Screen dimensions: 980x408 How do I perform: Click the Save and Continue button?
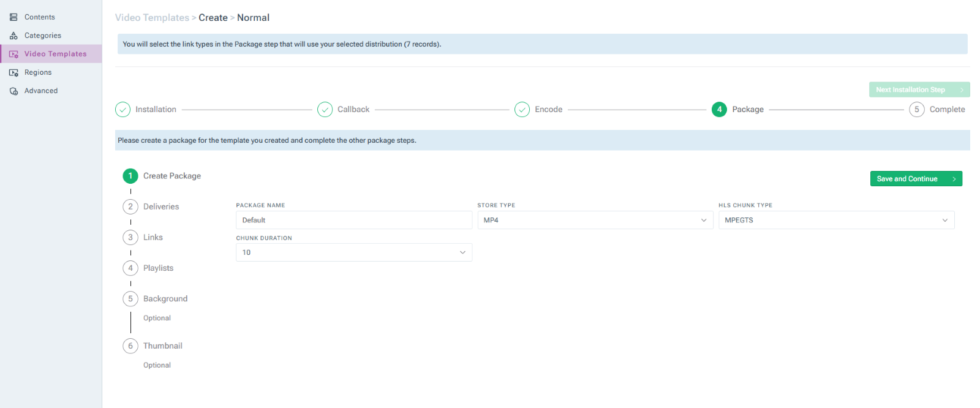[x=916, y=179]
